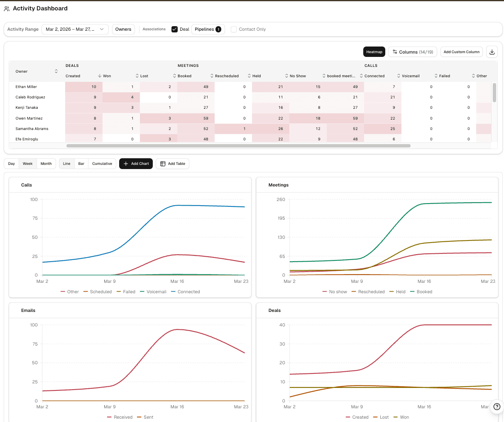Click the Received legend swatch in Emails chart

tap(109, 417)
